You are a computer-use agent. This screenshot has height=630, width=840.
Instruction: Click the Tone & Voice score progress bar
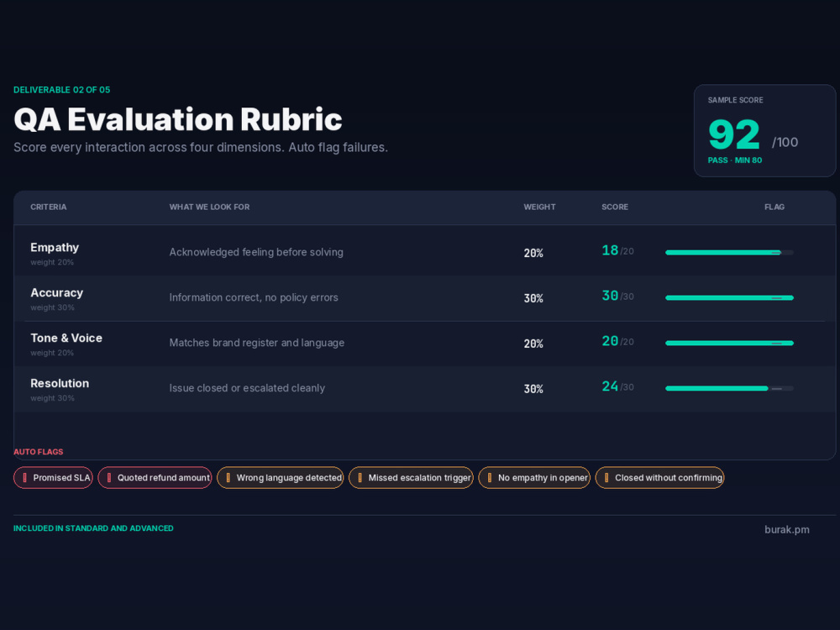tap(729, 343)
